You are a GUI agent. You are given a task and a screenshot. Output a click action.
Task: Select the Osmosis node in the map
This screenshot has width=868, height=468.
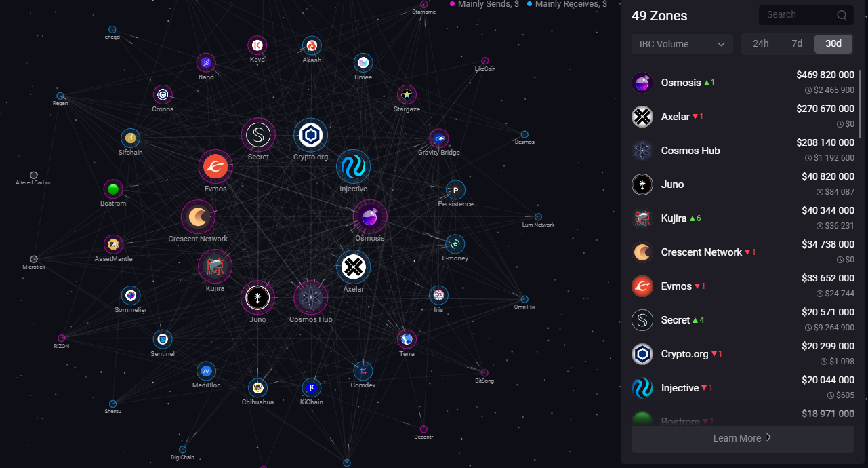pyautogui.click(x=370, y=217)
